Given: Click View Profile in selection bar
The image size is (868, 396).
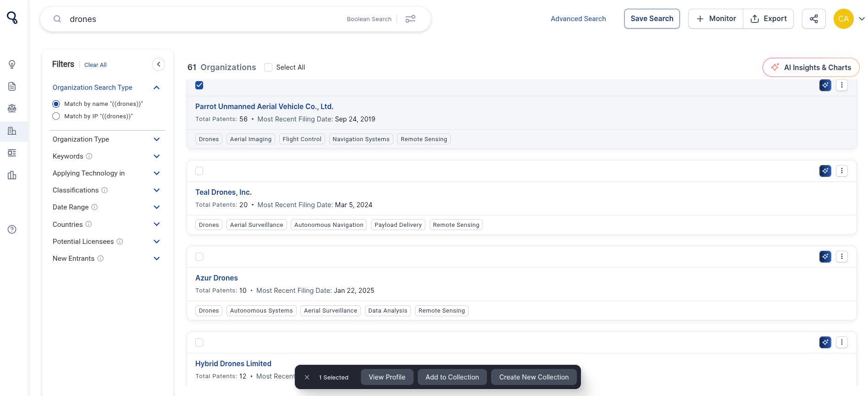Looking at the screenshot, I should (387, 377).
